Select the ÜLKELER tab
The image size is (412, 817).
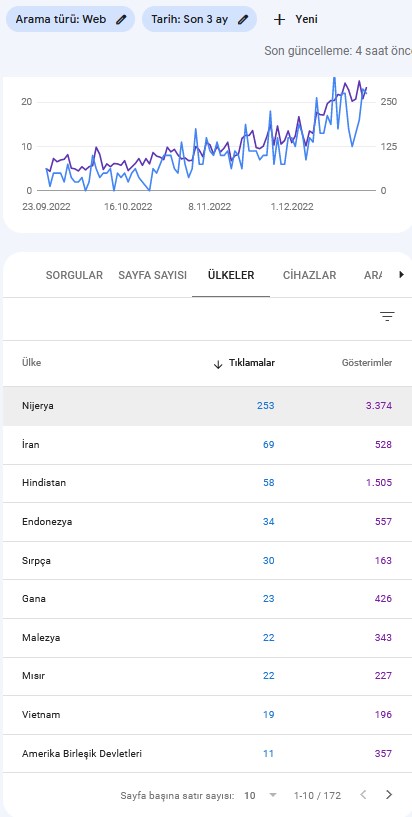tap(231, 275)
